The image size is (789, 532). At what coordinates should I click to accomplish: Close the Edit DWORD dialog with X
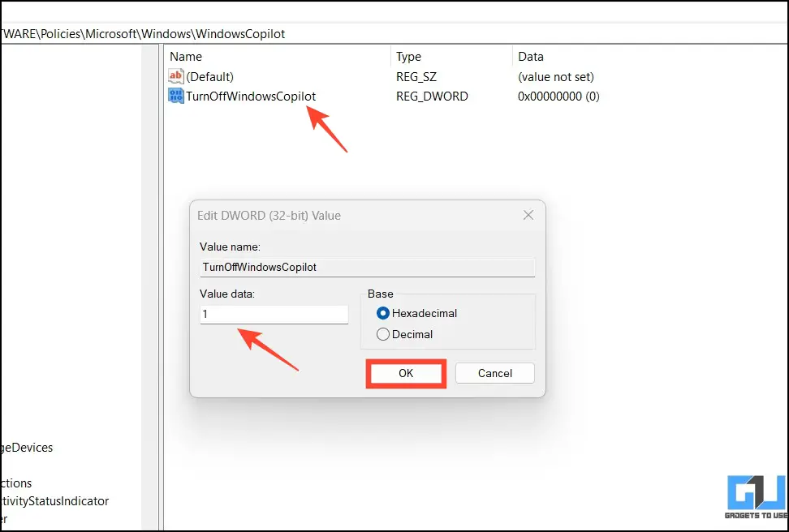click(528, 216)
